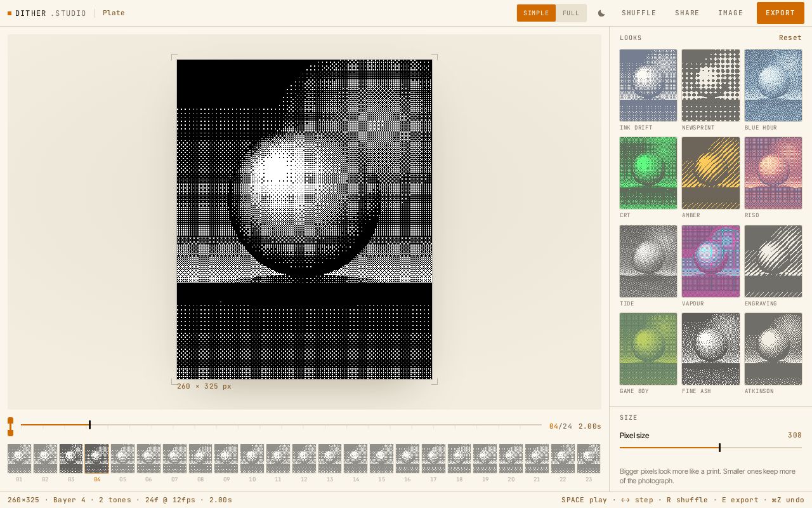
Task: Click the Pixel size value "308"
Action: point(795,436)
